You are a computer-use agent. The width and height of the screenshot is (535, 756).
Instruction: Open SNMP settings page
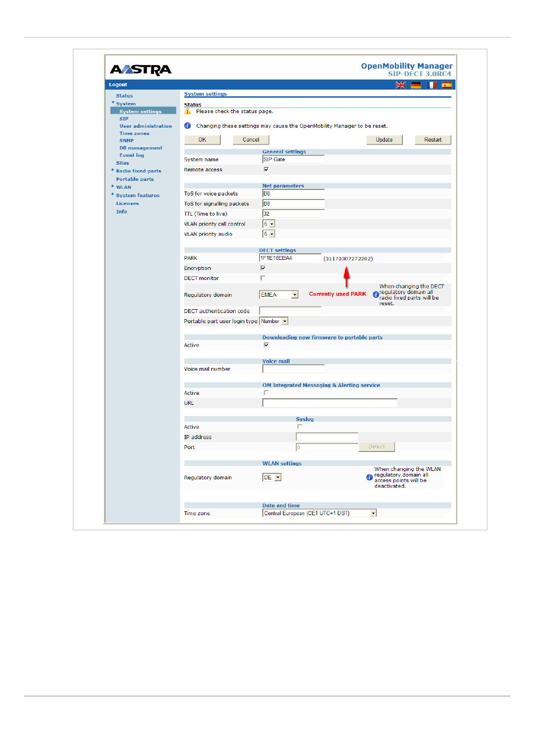(127, 141)
